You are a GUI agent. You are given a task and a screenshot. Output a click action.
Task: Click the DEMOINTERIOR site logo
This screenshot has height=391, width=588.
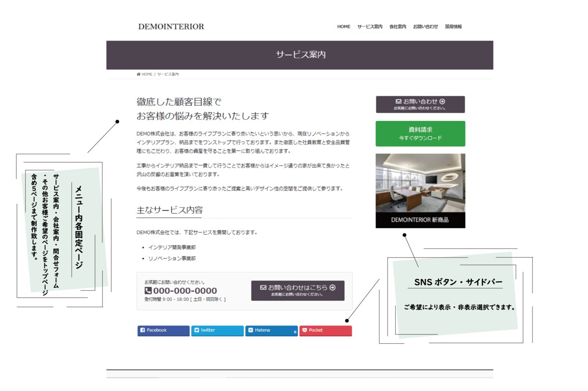(171, 26)
